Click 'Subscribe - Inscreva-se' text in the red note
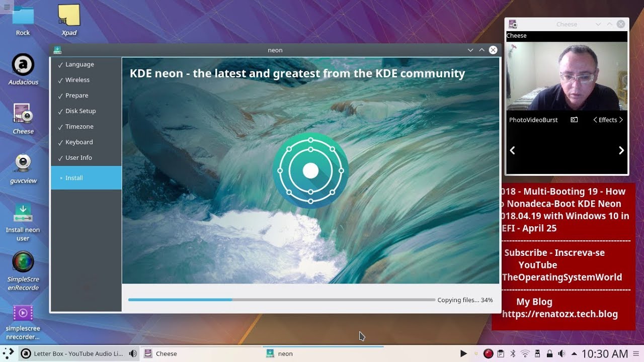 click(554, 253)
